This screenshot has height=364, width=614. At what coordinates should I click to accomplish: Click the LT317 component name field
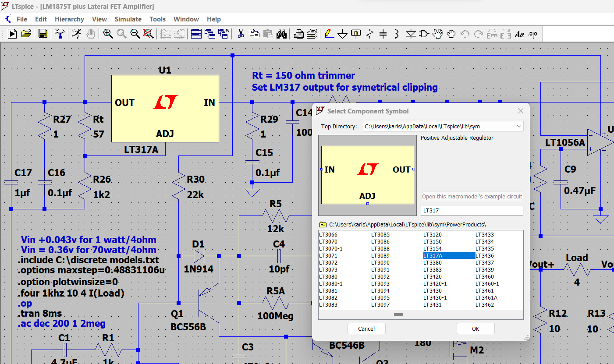[x=472, y=211]
